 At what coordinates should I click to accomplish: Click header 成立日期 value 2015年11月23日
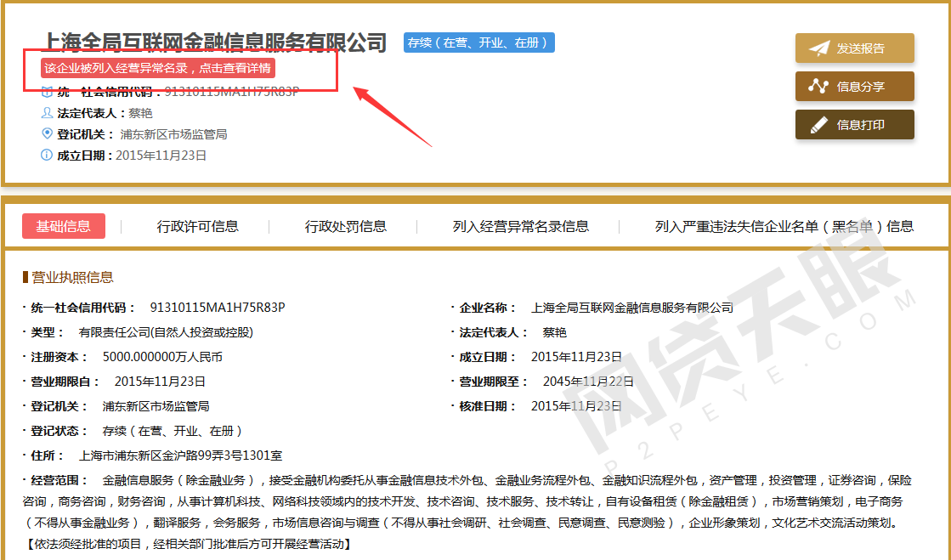[161, 156]
